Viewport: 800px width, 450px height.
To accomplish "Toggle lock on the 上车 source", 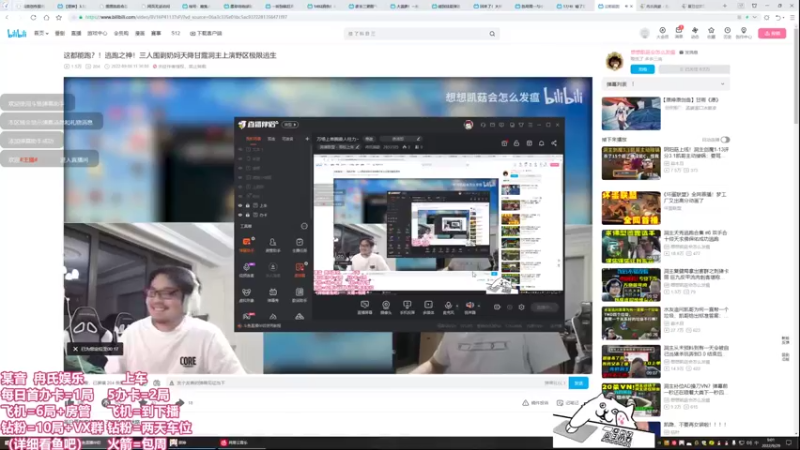I will click(247, 206).
